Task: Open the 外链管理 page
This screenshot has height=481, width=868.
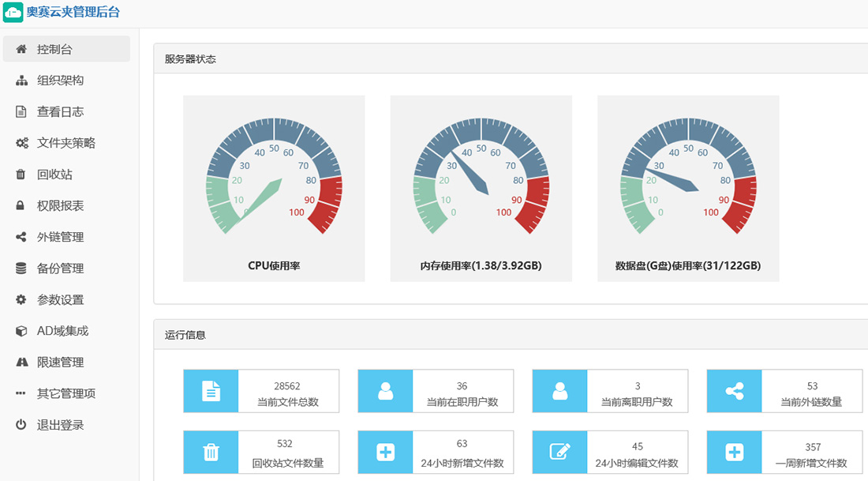Action: [x=60, y=237]
